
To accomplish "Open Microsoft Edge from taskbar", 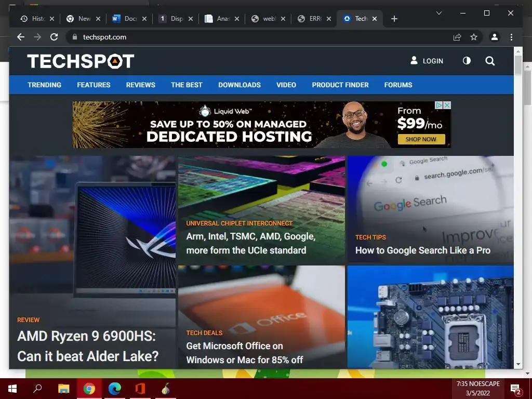I will [x=115, y=389].
